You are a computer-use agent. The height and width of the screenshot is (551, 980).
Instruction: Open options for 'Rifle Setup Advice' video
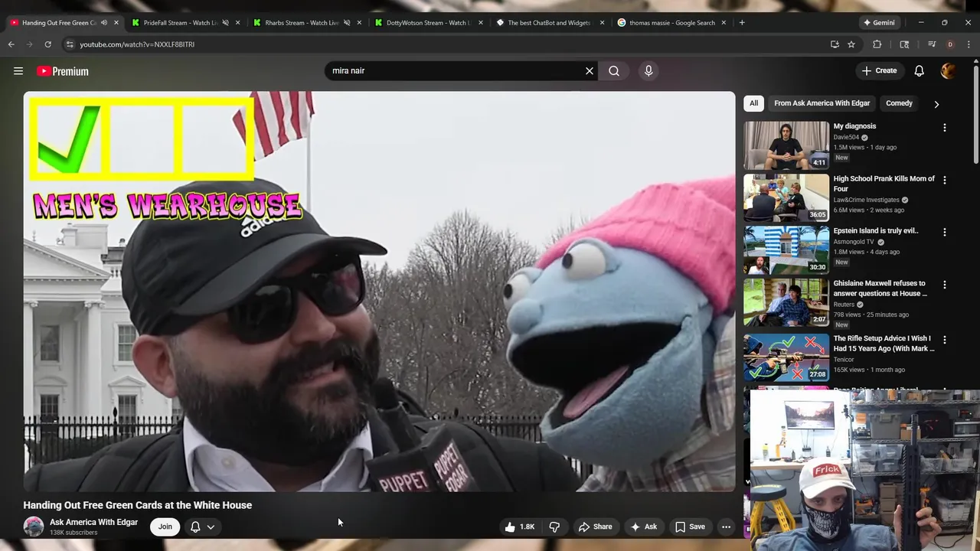tap(945, 340)
